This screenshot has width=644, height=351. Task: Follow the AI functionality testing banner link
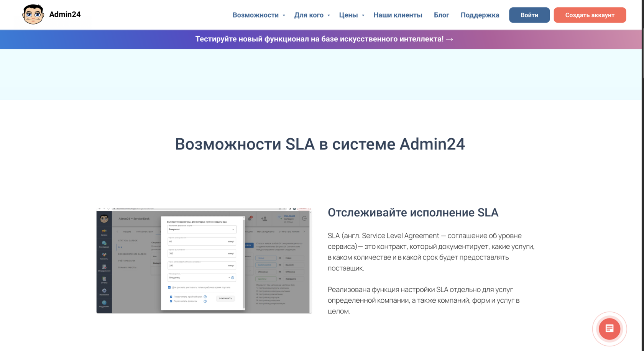(324, 39)
